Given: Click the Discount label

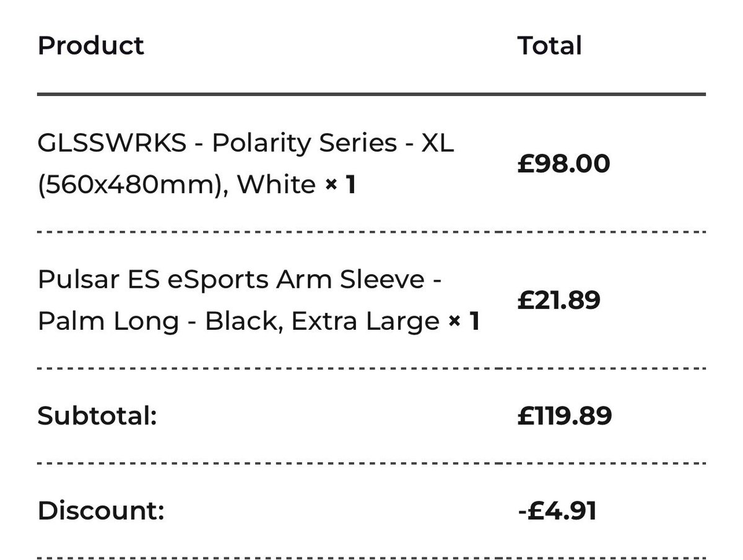Looking at the screenshot, I should 101,511.
